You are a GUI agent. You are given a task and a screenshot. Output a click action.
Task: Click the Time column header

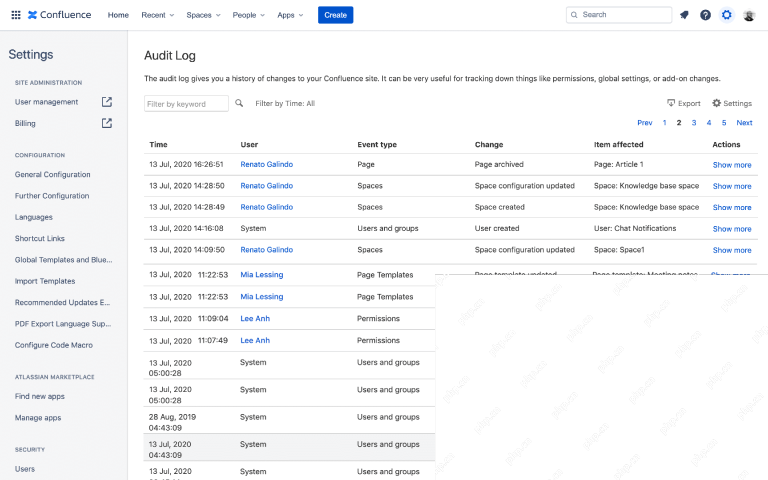pos(158,144)
